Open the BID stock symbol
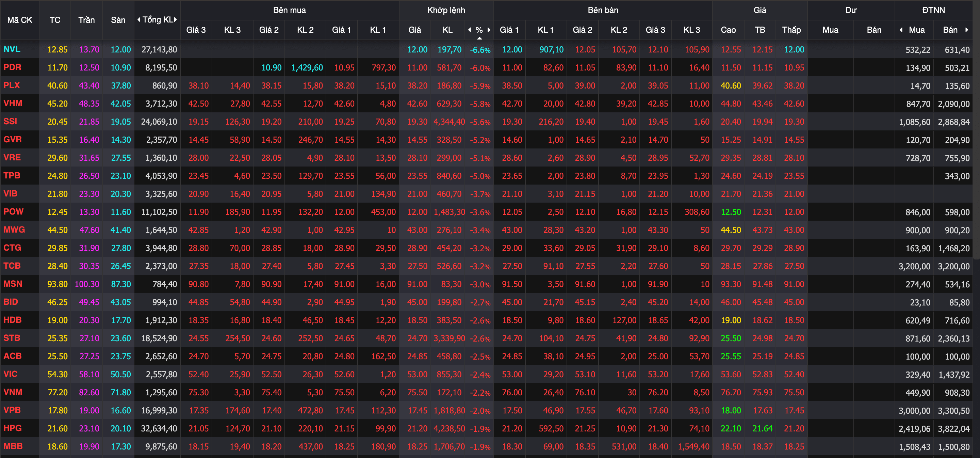Viewport: 980px width, 458px height. tap(11, 302)
